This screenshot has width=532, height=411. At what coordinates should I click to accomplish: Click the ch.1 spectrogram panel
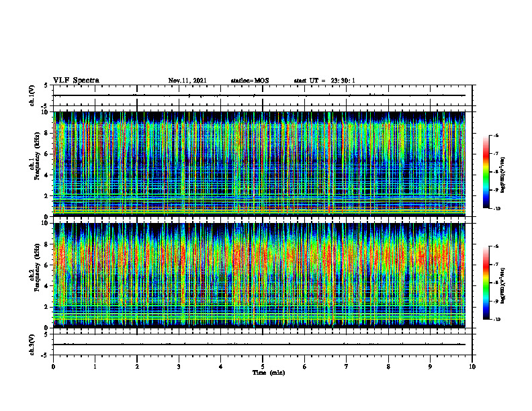click(x=259, y=164)
